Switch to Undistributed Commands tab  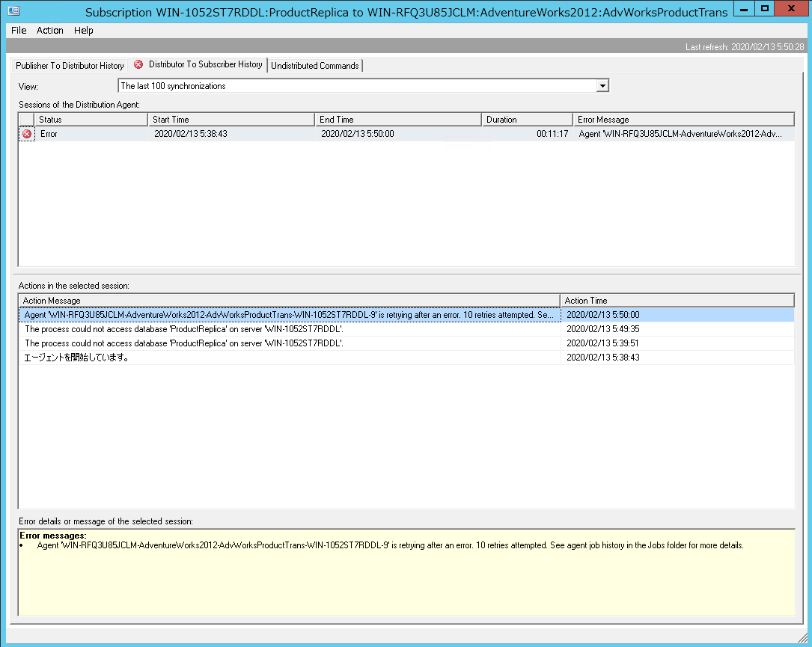point(315,66)
